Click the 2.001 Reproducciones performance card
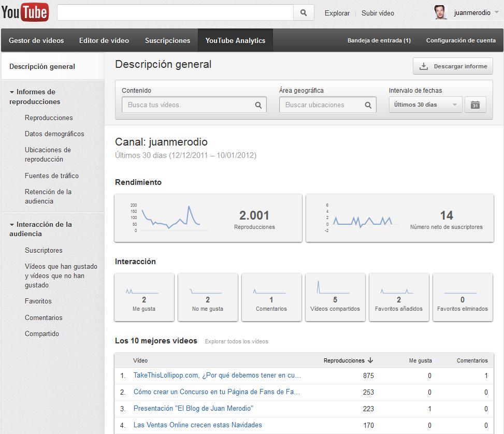 [x=208, y=218]
